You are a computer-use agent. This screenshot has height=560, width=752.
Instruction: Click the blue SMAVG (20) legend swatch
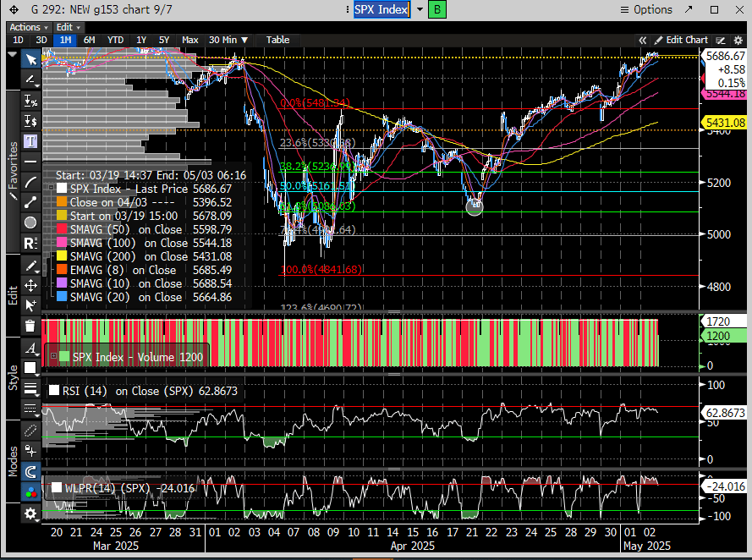[x=62, y=297]
